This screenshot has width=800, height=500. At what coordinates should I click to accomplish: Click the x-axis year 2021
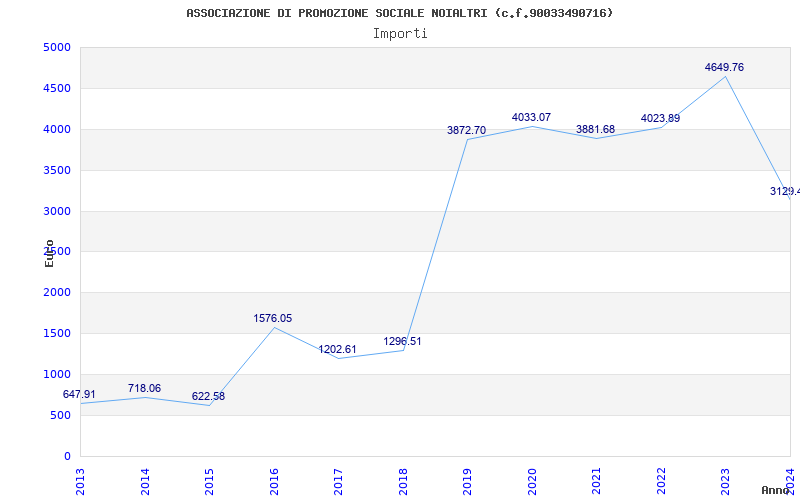coord(596,481)
